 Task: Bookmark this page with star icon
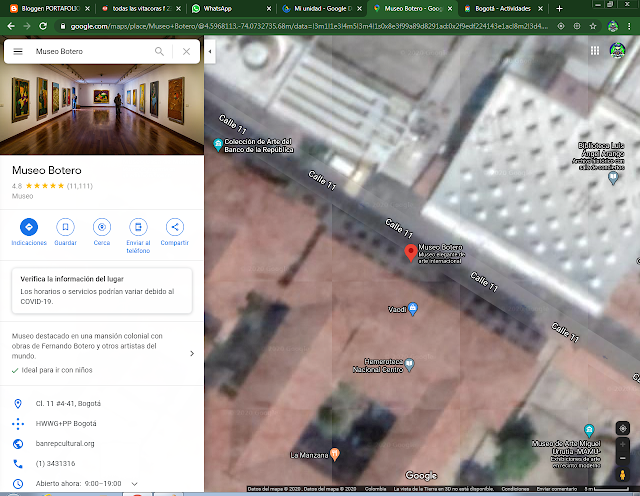[x=593, y=26]
